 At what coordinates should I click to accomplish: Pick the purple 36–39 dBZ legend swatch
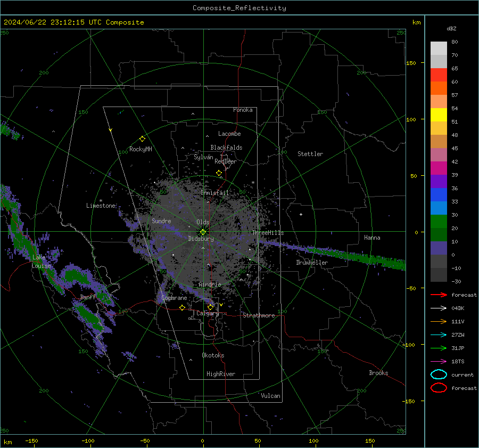coord(439,182)
